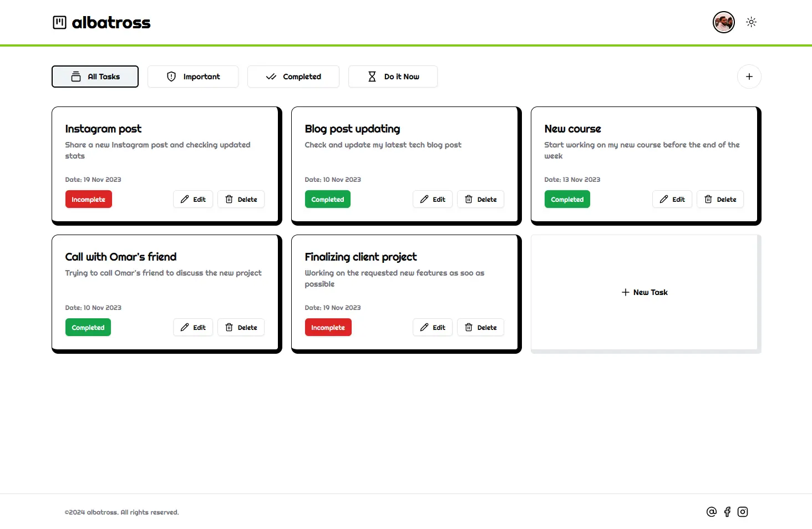Viewport: 812px width, 529px height.
Task: Toggle Completed status on Blog post updating
Action: coord(328,199)
